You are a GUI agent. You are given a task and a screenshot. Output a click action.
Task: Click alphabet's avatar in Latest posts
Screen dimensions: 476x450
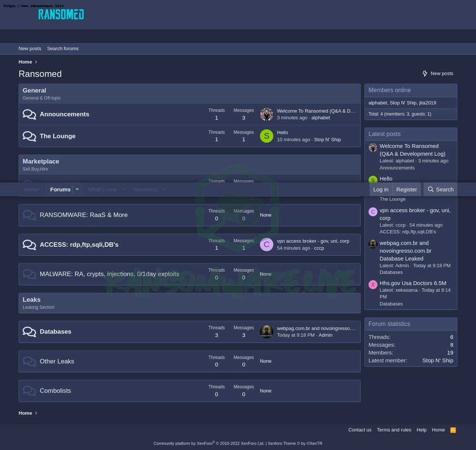point(373,147)
